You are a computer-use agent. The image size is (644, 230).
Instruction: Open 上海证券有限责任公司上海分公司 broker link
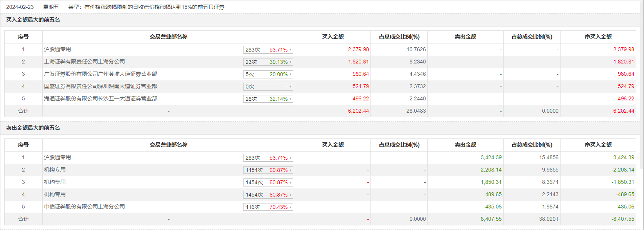[84, 62]
